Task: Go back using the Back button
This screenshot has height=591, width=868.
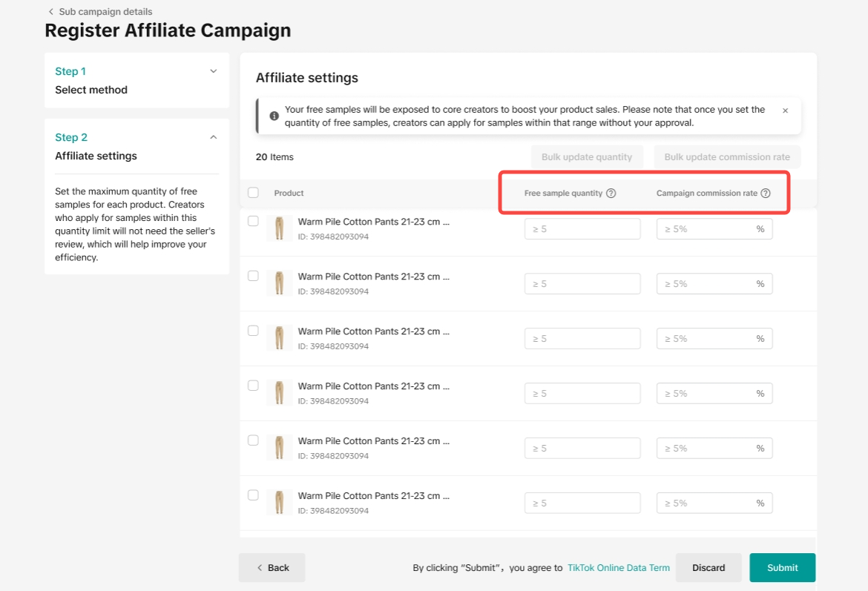Action: [272, 568]
